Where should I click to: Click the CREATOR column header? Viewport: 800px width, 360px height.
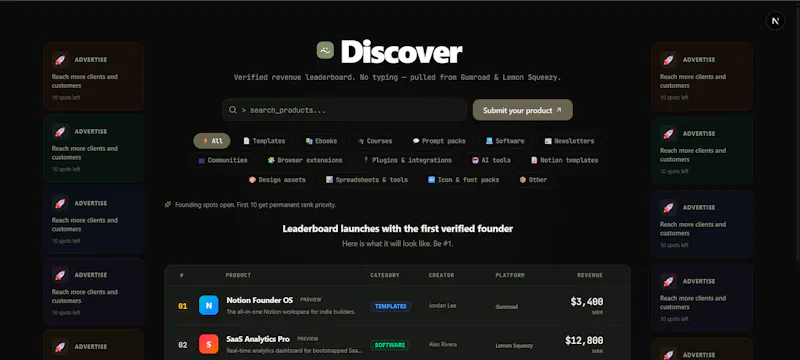(441, 275)
